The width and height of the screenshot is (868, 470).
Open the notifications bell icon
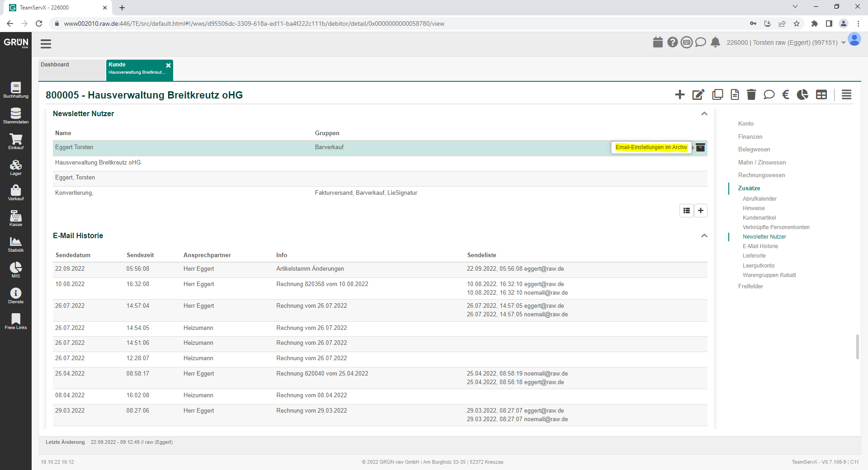(x=715, y=42)
